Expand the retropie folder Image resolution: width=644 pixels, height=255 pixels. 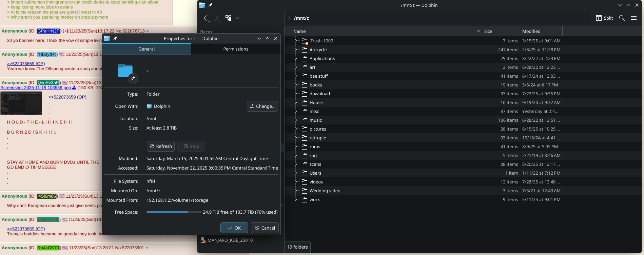pyautogui.click(x=296, y=138)
